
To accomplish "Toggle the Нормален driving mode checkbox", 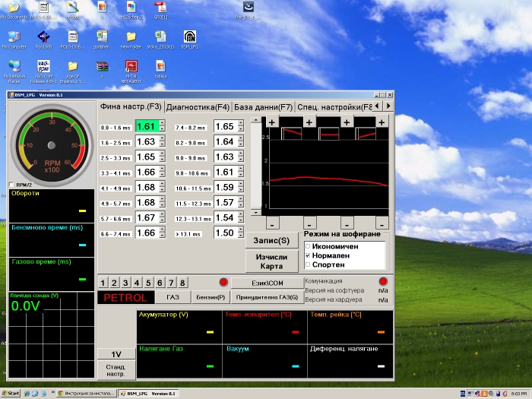I will click(308, 256).
